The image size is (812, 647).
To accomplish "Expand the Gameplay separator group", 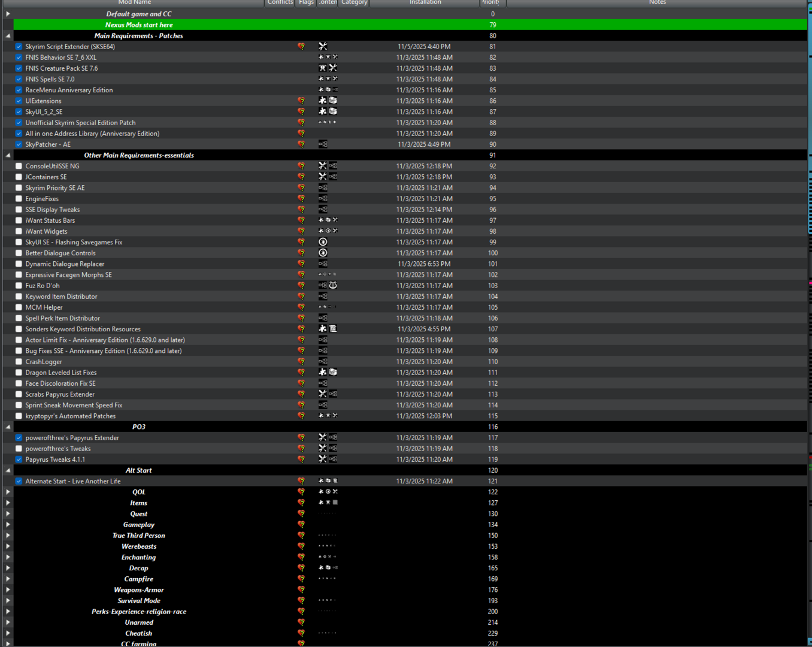I will [x=8, y=525].
